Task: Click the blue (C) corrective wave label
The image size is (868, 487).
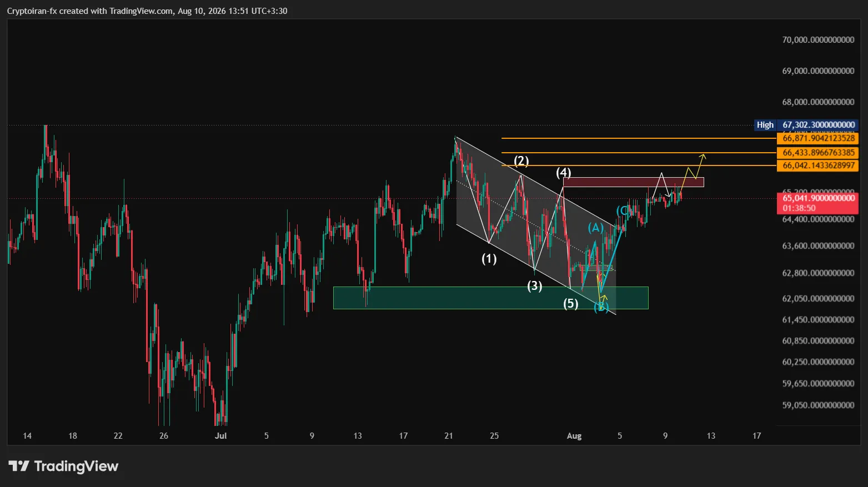Action: [624, 211]
